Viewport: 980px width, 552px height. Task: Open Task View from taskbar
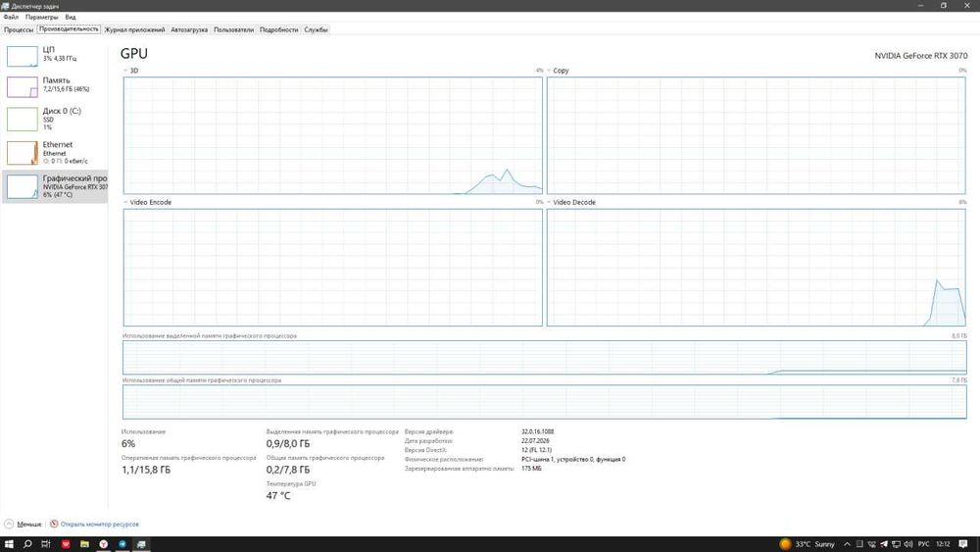coord(46,544)
